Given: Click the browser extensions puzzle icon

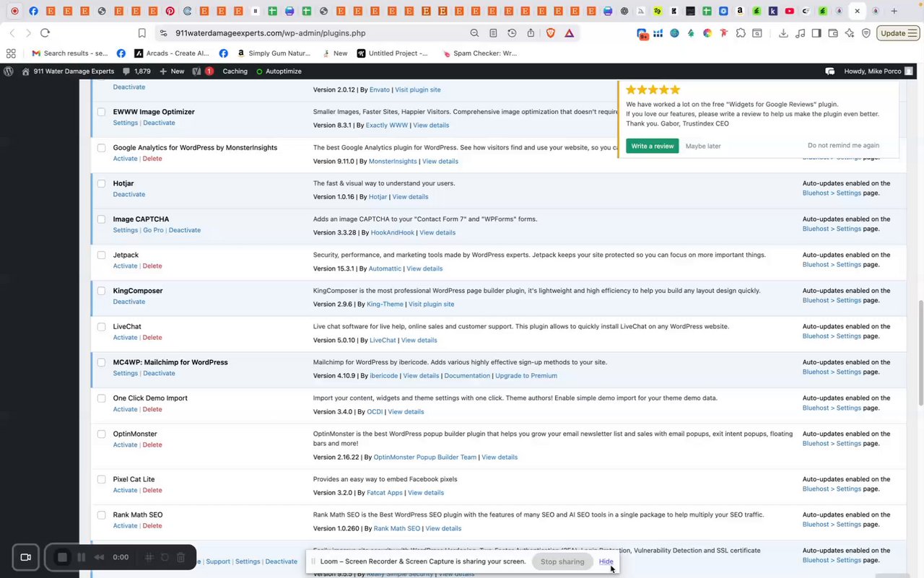Looking at the screenshot, I should coord(741,33).
